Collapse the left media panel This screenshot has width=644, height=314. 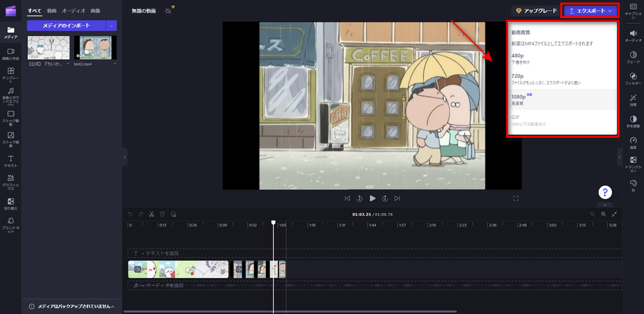[124, 156]
